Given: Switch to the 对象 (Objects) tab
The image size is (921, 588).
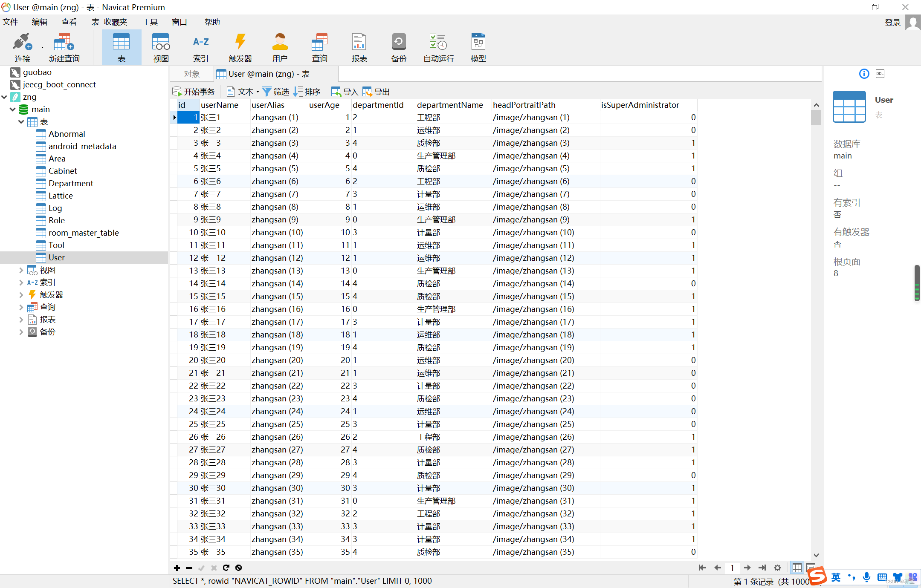Looking at the screenshot, I should coord(192,74).
